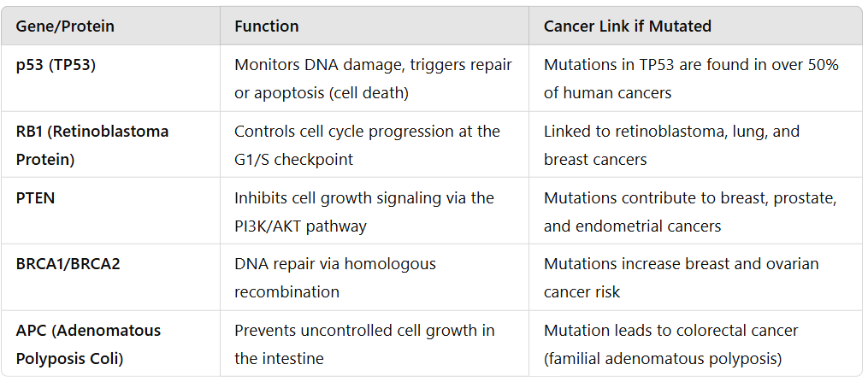The image size is (868, 382).
Task: Select the TP53 over 50% cancers cell
Action: pyautogui.click(x=691, y=79)
